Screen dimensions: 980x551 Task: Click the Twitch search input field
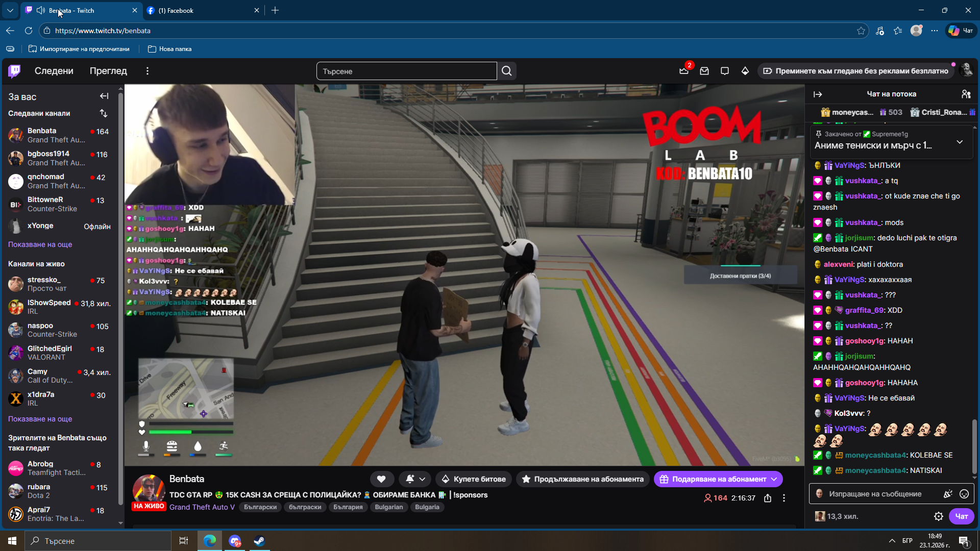tap(406, 71)
